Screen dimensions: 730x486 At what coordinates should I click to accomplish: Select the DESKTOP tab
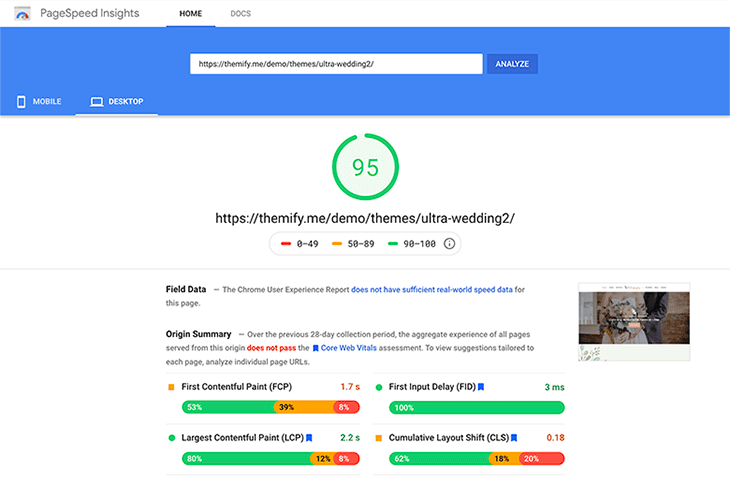pos(116,101)
